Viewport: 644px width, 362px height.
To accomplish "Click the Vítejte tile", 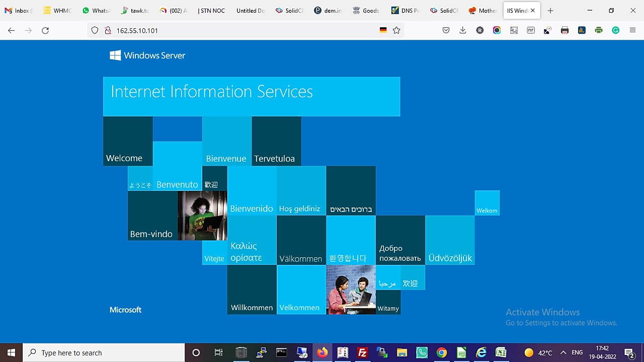I will 214,253.
